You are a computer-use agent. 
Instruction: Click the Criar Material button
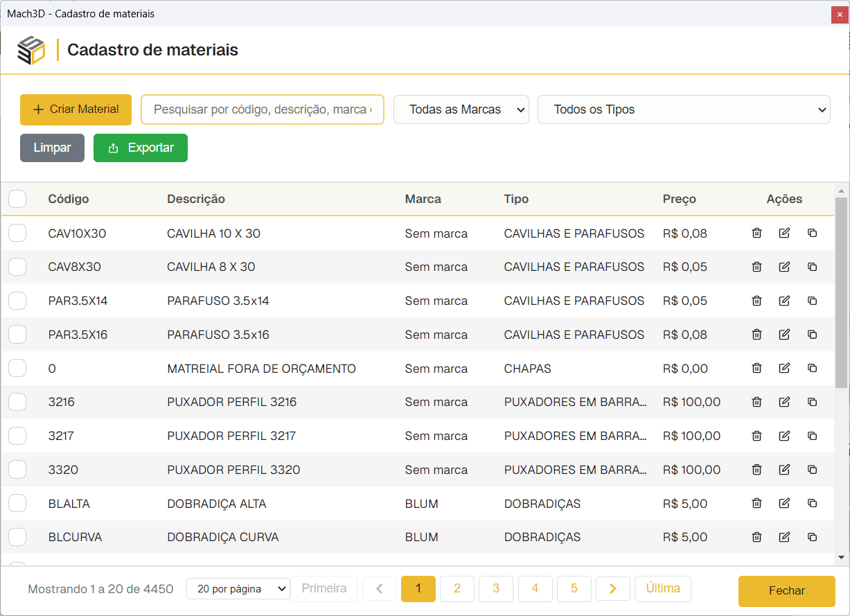(x=76, y=109)
